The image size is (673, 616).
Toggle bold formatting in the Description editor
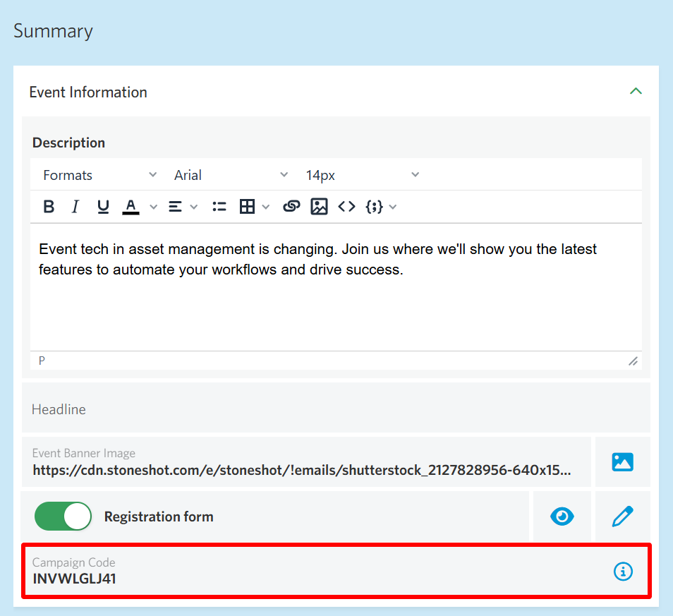pyautogui.click(x=48, y=206)
